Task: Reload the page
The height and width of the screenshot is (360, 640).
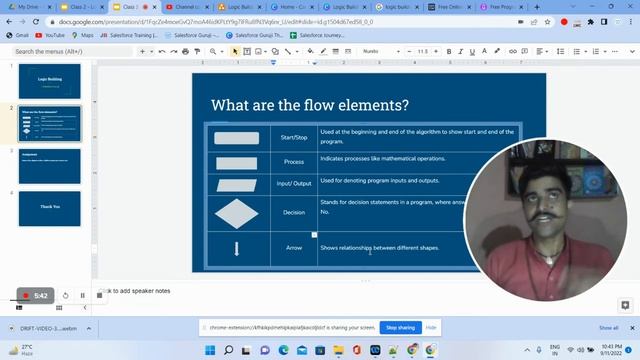Action: (36, 22)
